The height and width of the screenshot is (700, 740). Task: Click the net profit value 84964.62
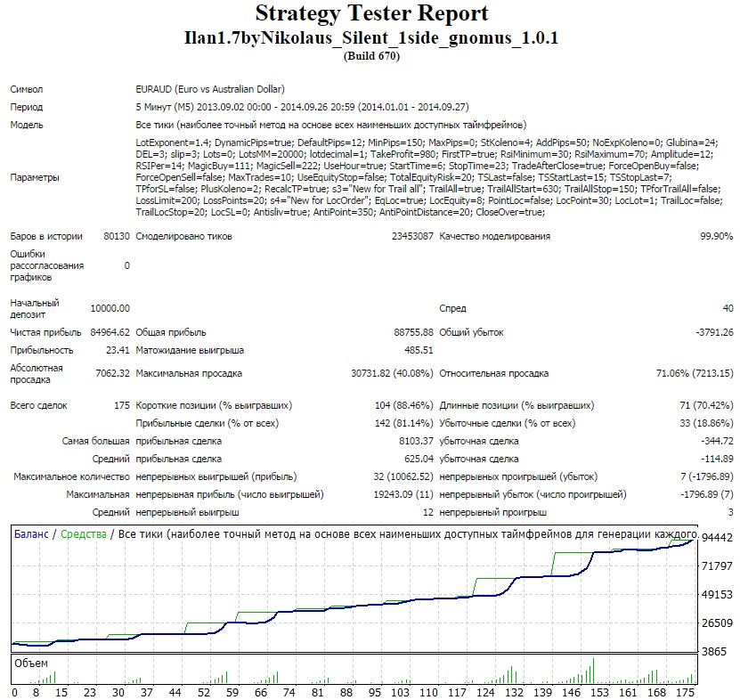pyautogui.click(x=110, y=332)
